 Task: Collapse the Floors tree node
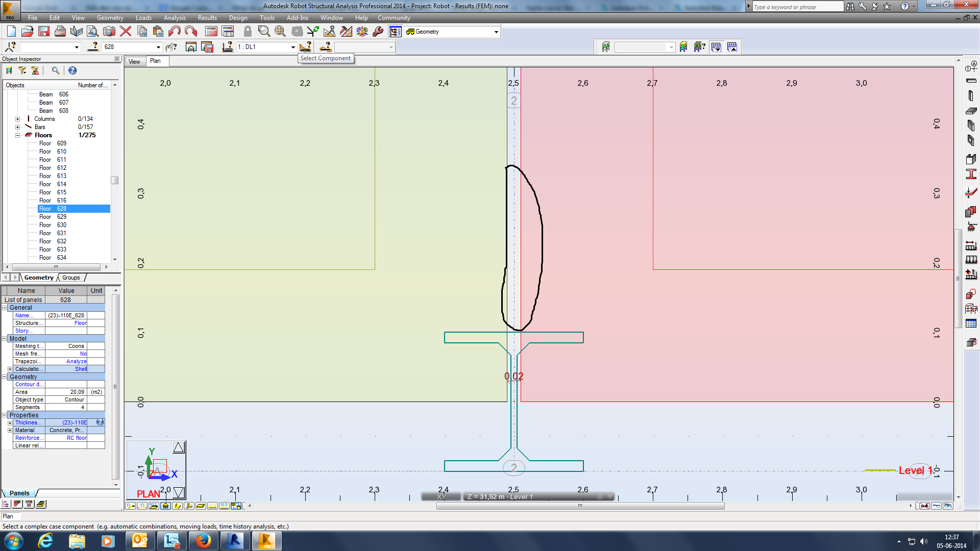click(x=17, y=135)
